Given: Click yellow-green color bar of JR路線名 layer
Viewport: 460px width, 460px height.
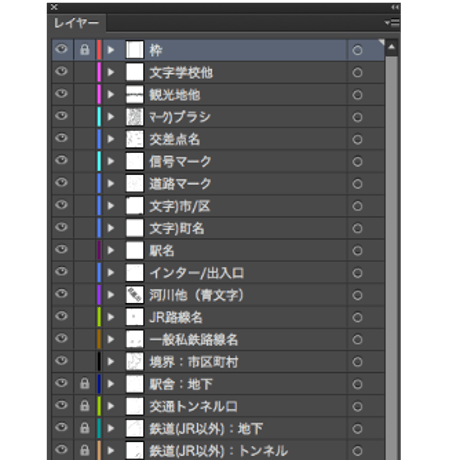Looking at the screenshot, I should 99,317.
